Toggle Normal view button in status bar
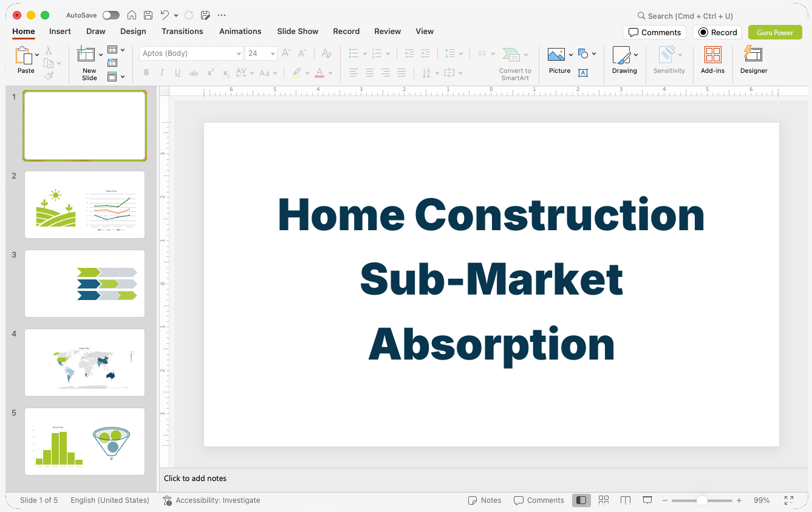Viewport: 812px width, 512px height. 582,500
